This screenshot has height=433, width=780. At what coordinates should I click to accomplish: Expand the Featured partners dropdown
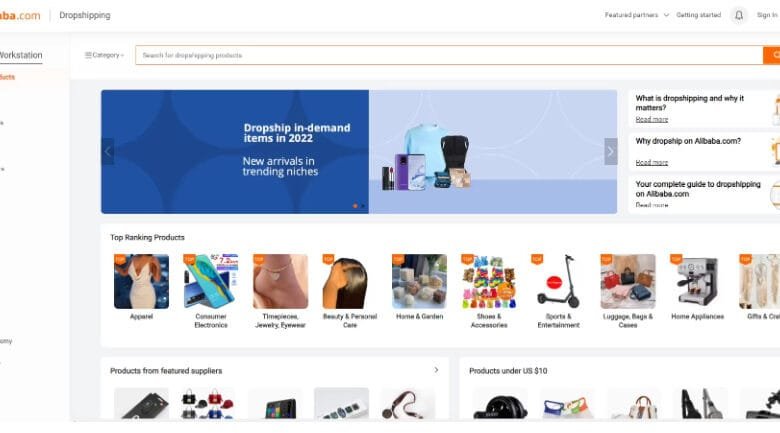coord(637,15)
